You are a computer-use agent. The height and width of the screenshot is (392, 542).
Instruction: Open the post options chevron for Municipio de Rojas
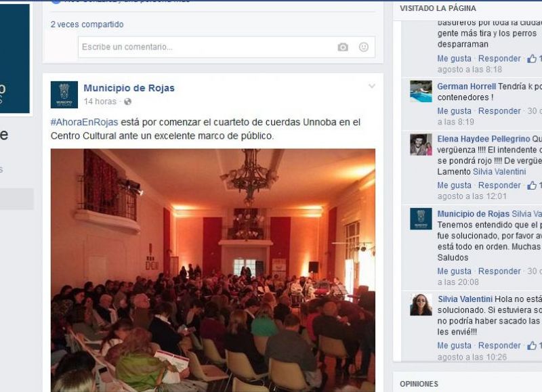pyautogui.click(x=371, y=86)
